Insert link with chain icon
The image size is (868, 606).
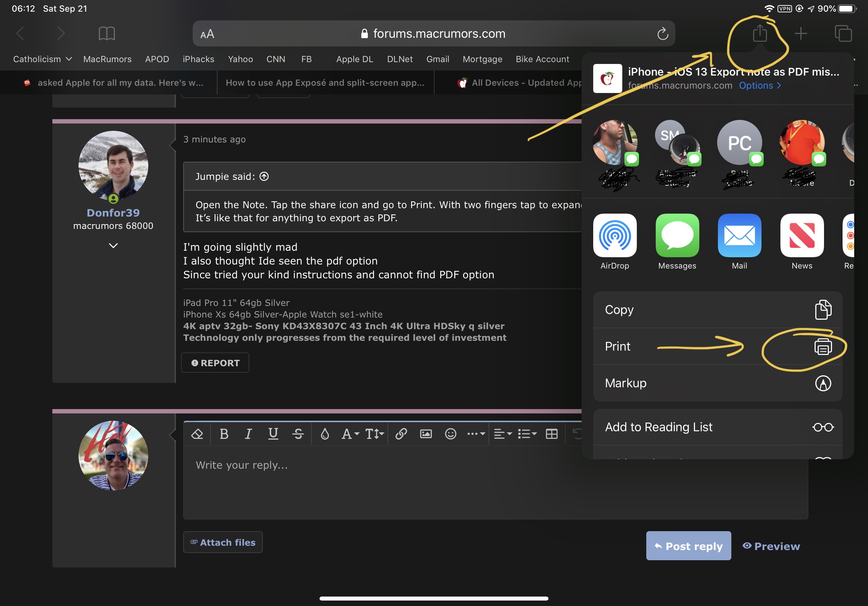pyautogui.click(x=401, y=434)
